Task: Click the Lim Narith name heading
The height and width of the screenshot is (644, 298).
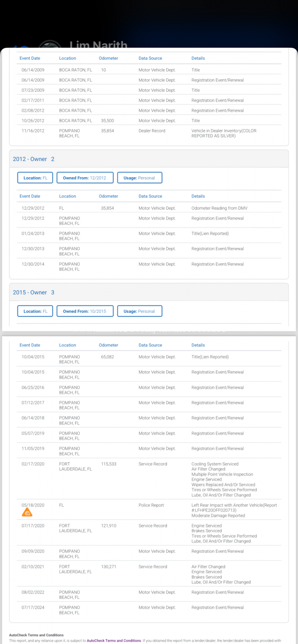Action: point(98,45)
